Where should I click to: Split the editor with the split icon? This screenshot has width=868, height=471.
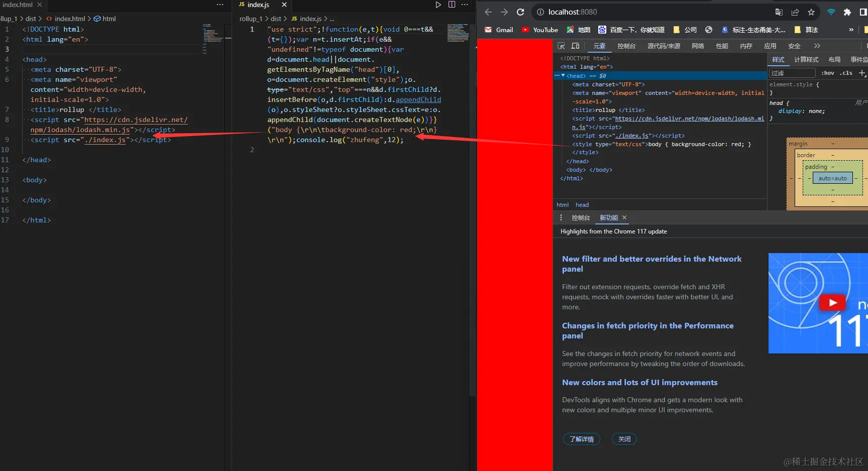pyautogui.click(x=452, y=5)
